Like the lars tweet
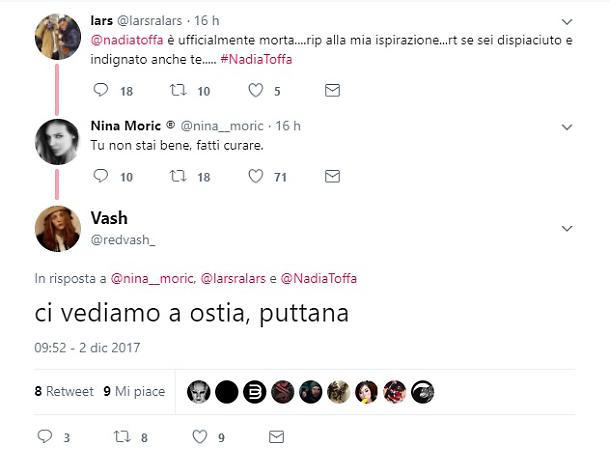The width and height of the screenshot is (610, 474). 255,90
